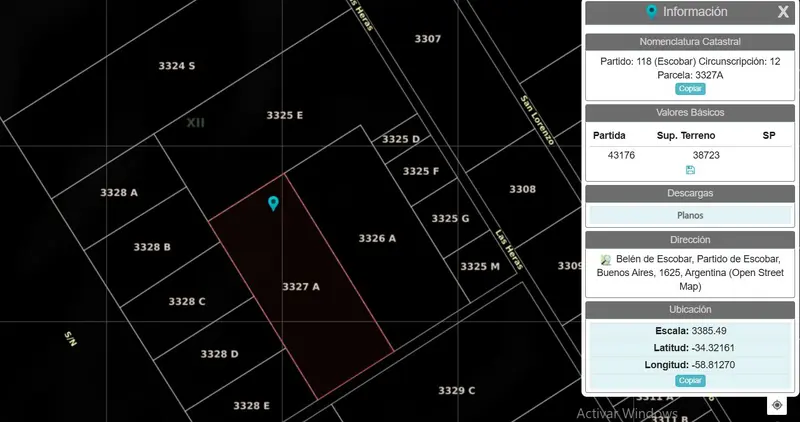Select parcel label 3325 D
The image size is (800, 422).
point(401,139)
